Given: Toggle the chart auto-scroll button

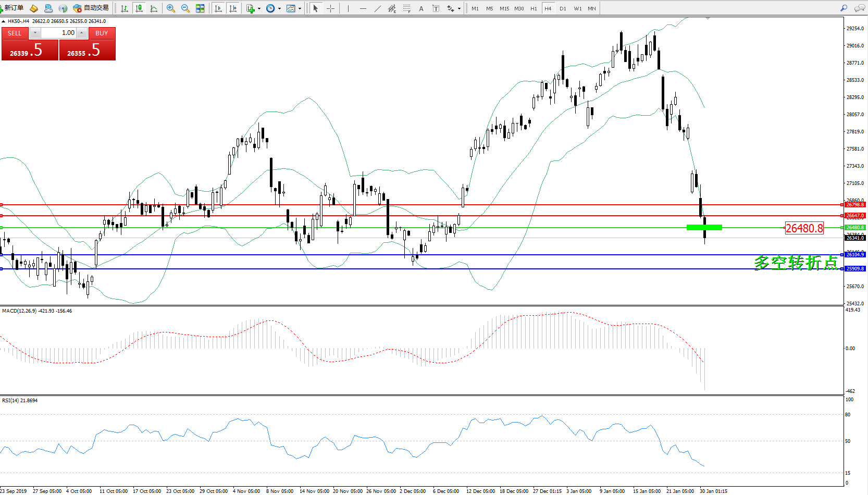Looking at the screenshot, I should pos(218,8).
